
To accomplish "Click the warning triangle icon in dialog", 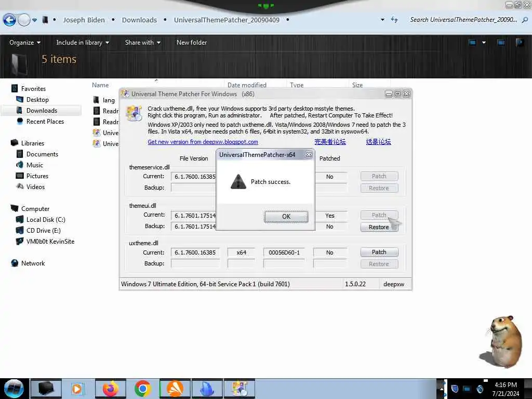I will point(238,181).
